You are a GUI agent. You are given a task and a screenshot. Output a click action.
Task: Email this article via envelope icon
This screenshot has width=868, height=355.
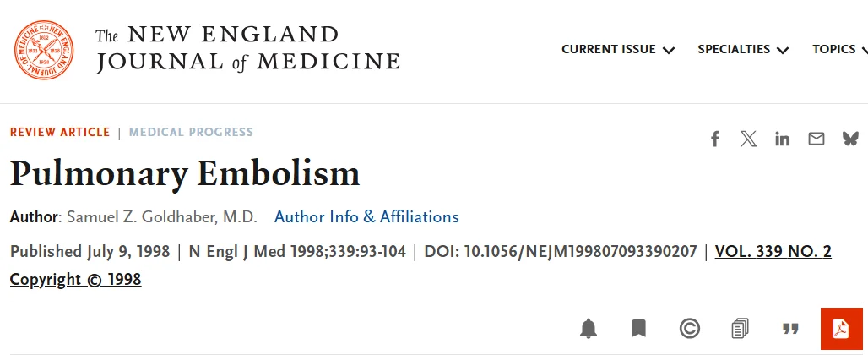point(816,139)
